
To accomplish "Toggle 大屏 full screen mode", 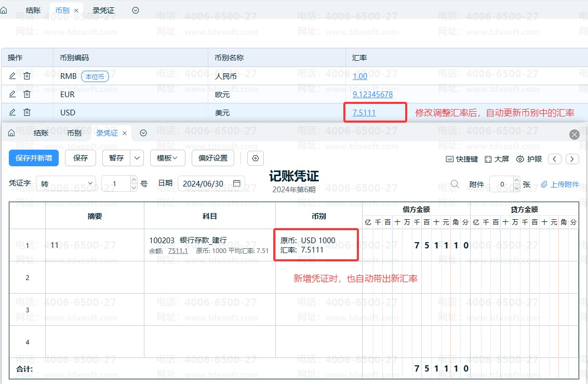I will pyautogui.click(x=497, y=159).
